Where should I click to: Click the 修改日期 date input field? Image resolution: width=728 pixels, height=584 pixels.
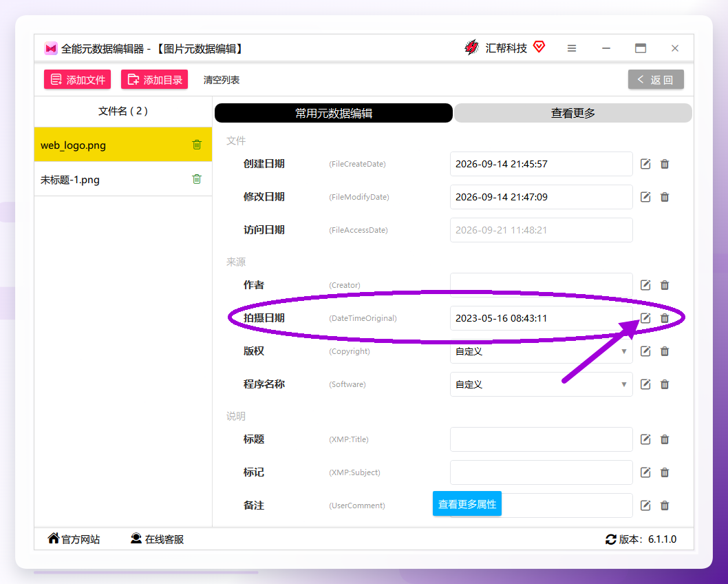[542, 197]
